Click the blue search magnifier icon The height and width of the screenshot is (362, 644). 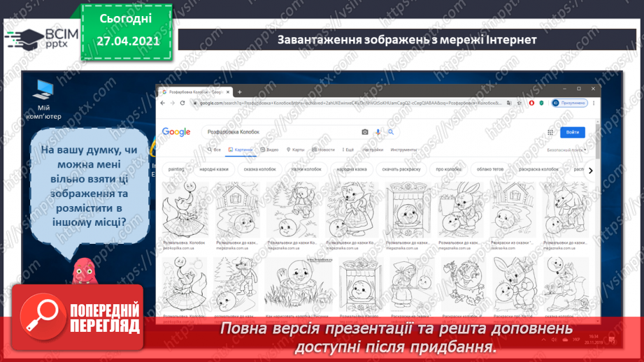(391, 132)
